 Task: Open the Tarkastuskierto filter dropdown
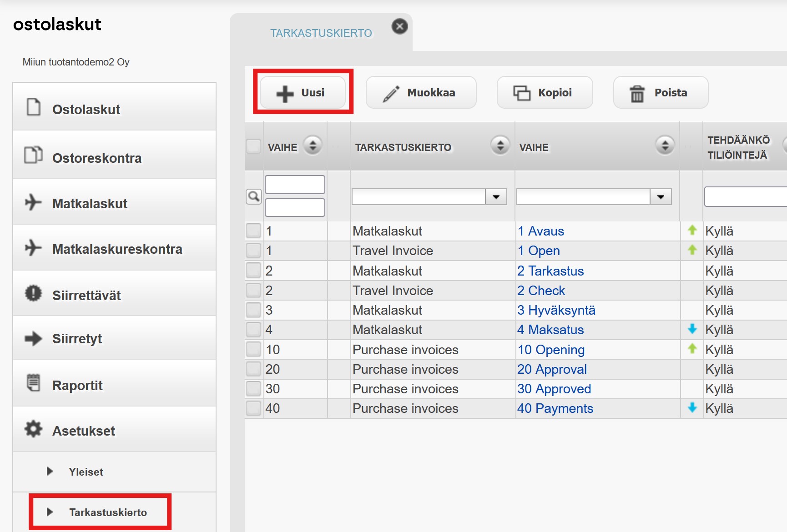coord(496,197)
